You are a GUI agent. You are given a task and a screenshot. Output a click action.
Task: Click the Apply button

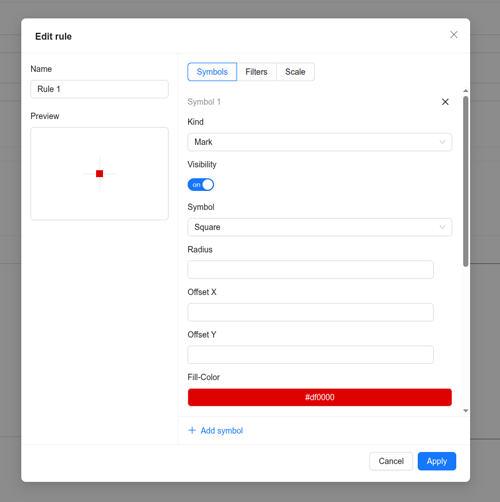[x=437, y=461]
